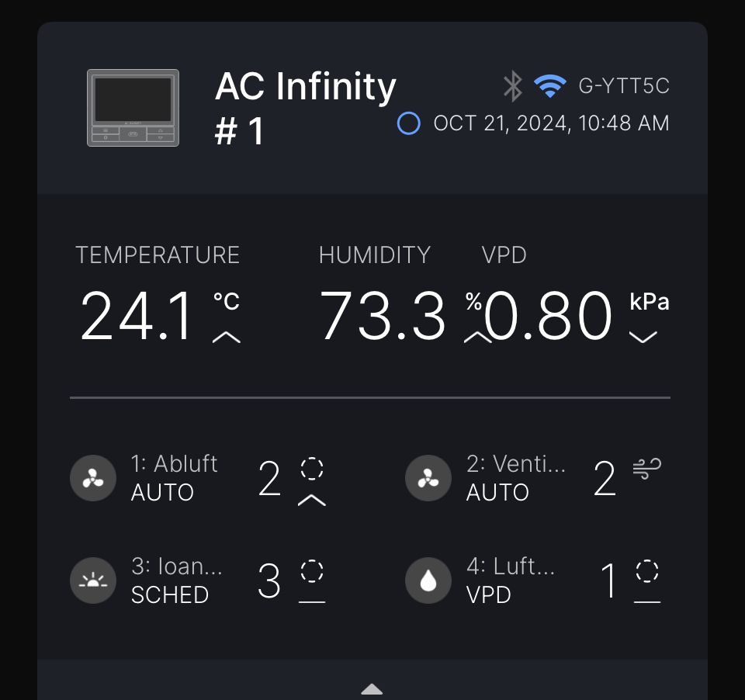
Task: Click the sunrise light icon on port 3
Action: coord(93,580)
